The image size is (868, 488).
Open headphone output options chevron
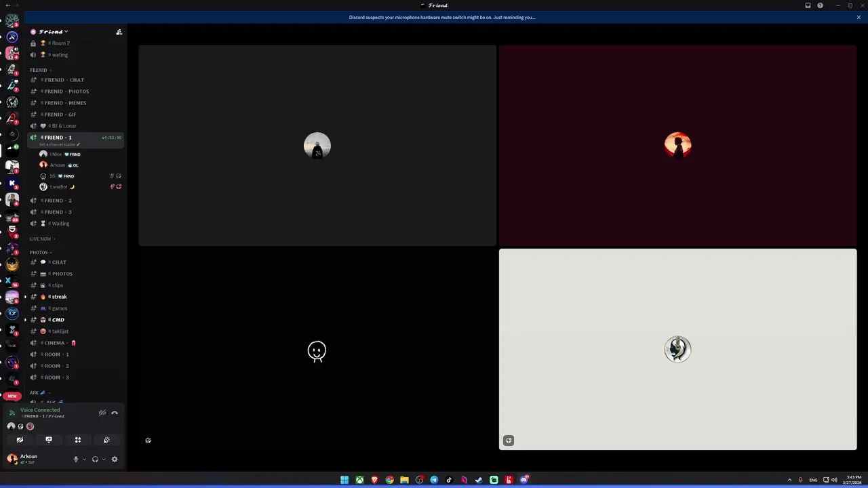pyautogui.click(x=103, y=460)
